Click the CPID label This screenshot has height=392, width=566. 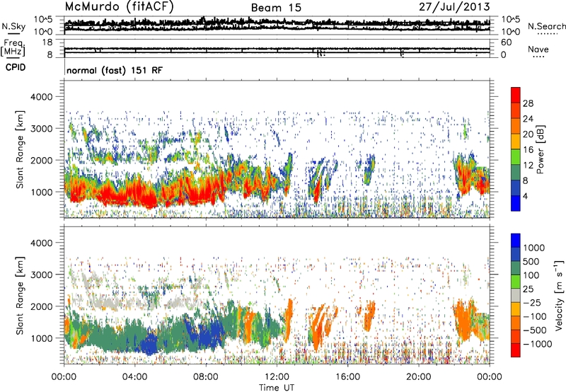click(16, 67)
